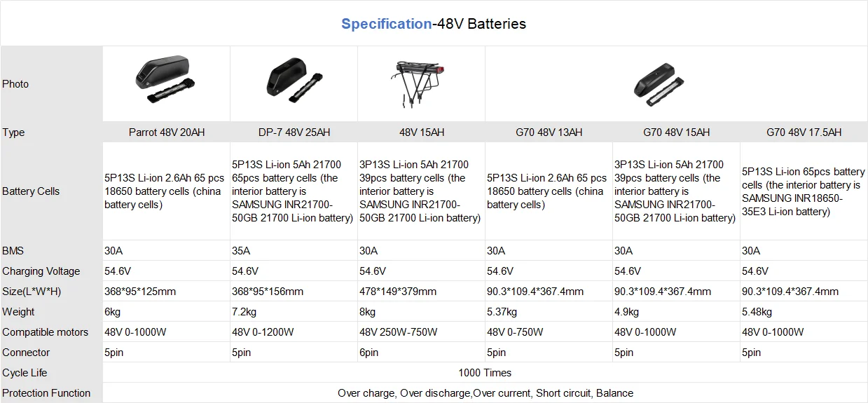Click the 1000 Times cycle life cell
Viewport: 868px width, 403px height.
[485, 373]
